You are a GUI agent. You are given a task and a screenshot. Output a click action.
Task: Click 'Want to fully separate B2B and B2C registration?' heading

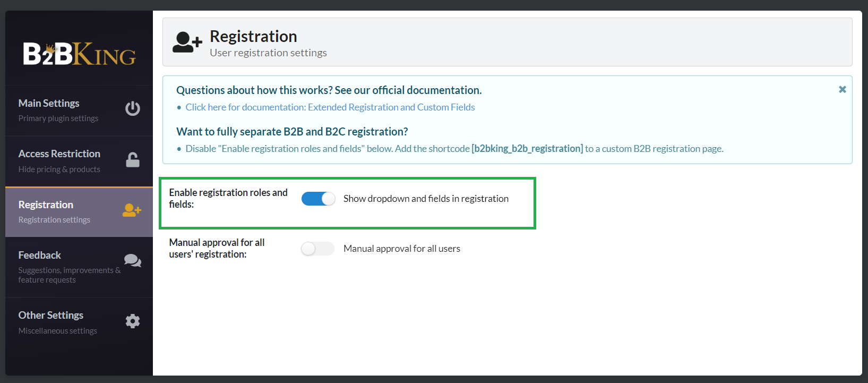coord(292,132)
